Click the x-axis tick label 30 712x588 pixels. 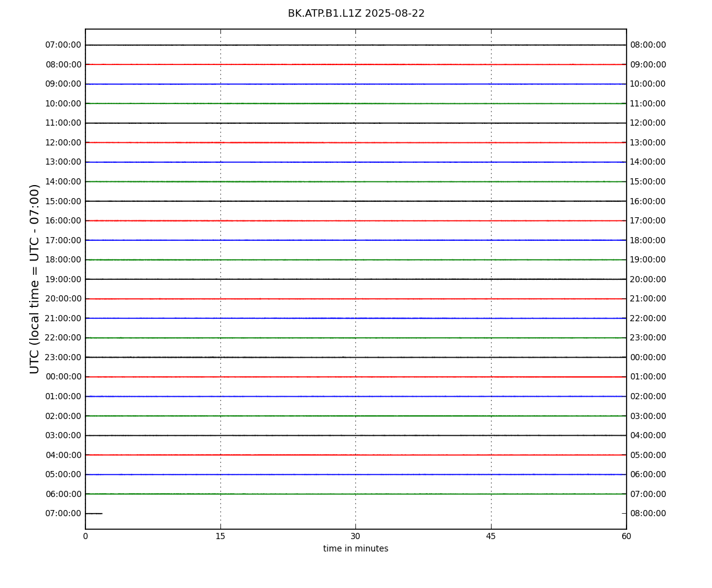(355, 536)
